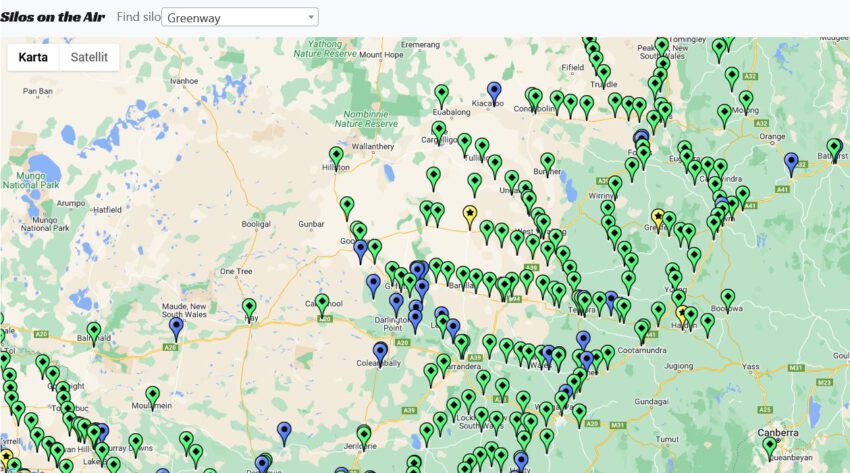Select the green silo marker at Hillston
The image size is (850, 473).
click(x=336, y=157)
